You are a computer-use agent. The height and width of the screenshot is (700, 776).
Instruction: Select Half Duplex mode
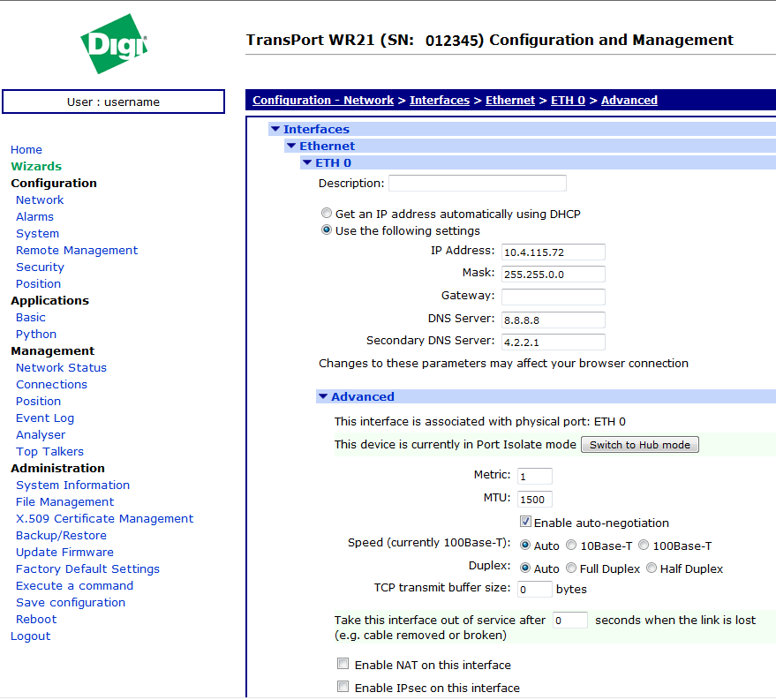(652, 568)
